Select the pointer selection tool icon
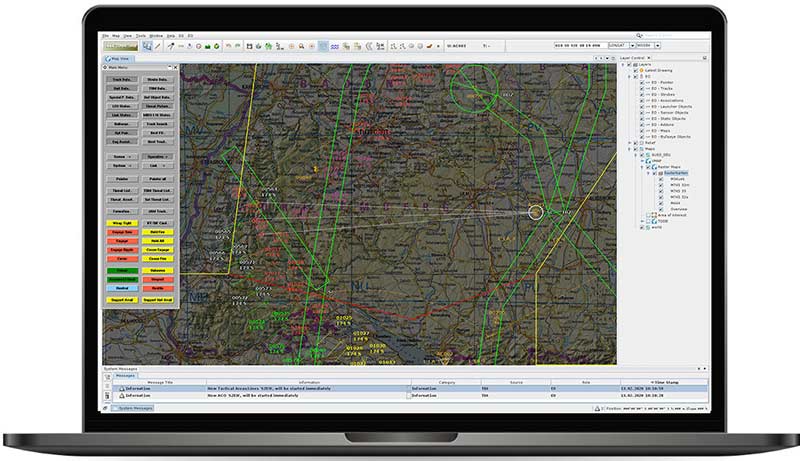800x461 pixels. click(x=147, y=46)
